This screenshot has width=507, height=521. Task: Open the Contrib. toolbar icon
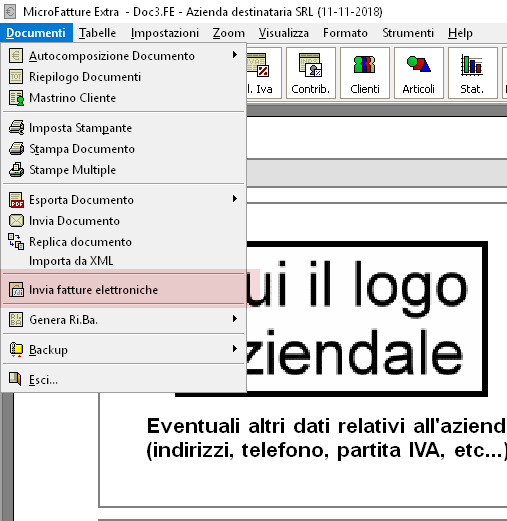pyautogui.click(x=311, y=73)
